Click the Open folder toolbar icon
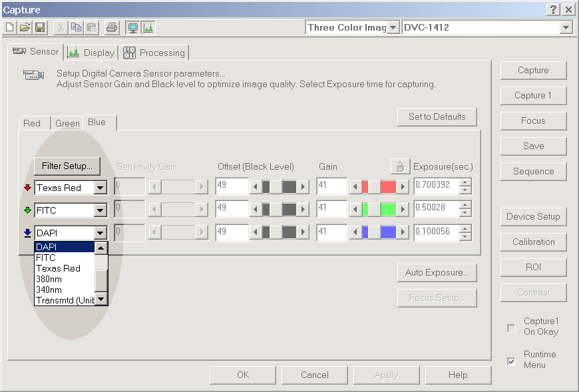Screen dimensions: 579x392 (x=25, y=28)
